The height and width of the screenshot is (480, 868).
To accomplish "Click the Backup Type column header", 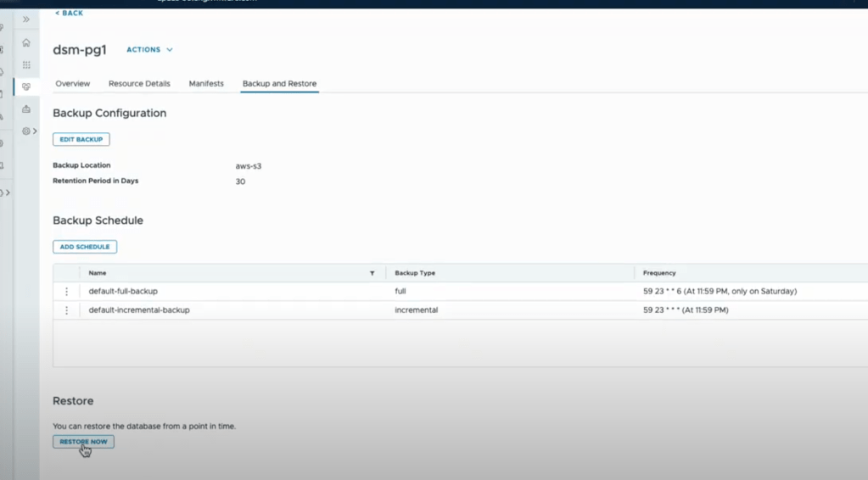I will tap(415, 273).
